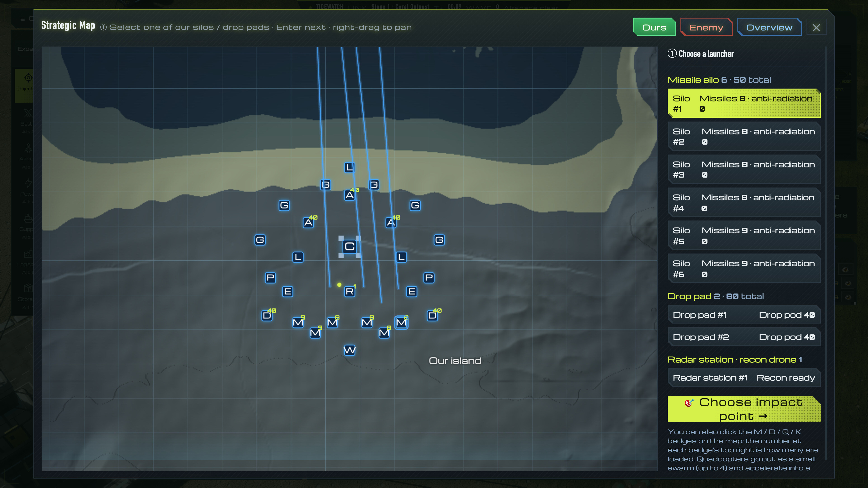Click the 'Drop pad 2 · 80 total' heading
The width and height of the screenshot is (868, 488).
coord(715,296)
